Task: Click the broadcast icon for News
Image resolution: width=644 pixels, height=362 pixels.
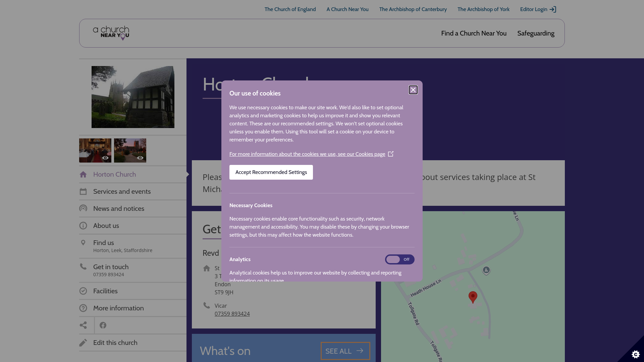Action: click(x=83, y=208)
